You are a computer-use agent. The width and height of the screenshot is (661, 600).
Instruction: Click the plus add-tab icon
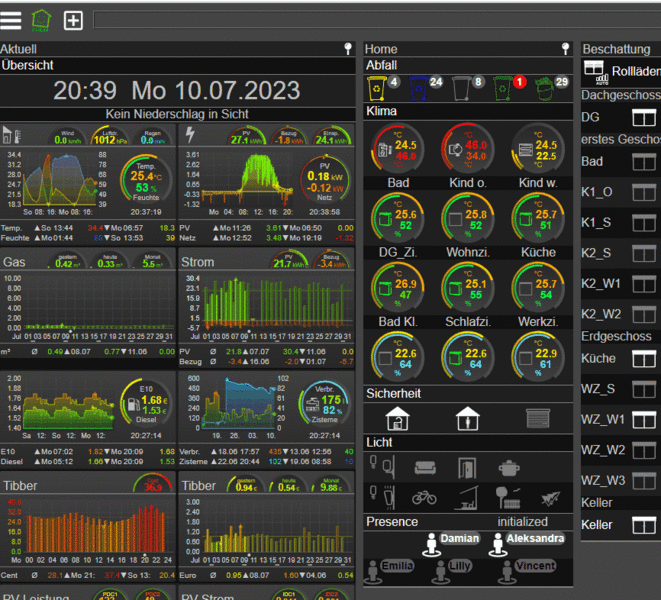[x=73, y=20]
